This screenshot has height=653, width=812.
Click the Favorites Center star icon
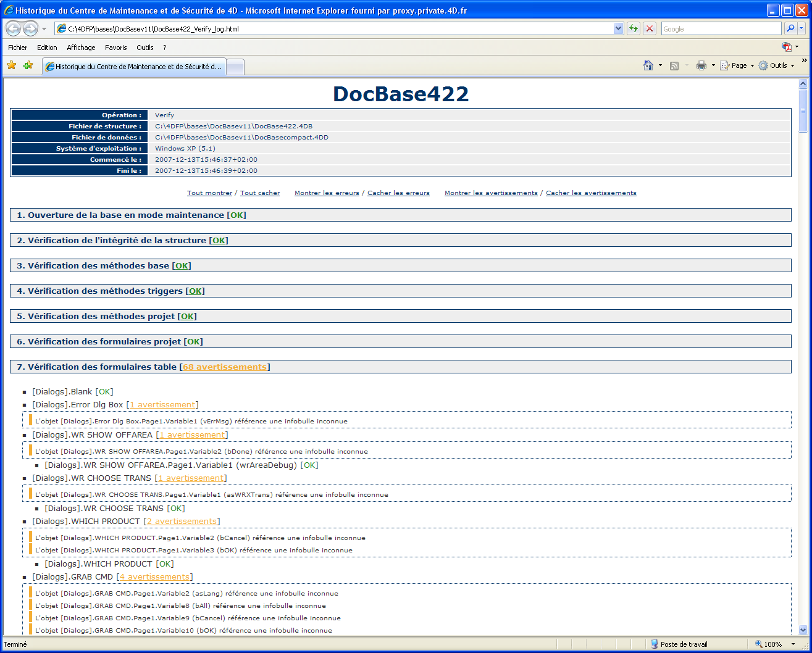click(x=11, y=65)
